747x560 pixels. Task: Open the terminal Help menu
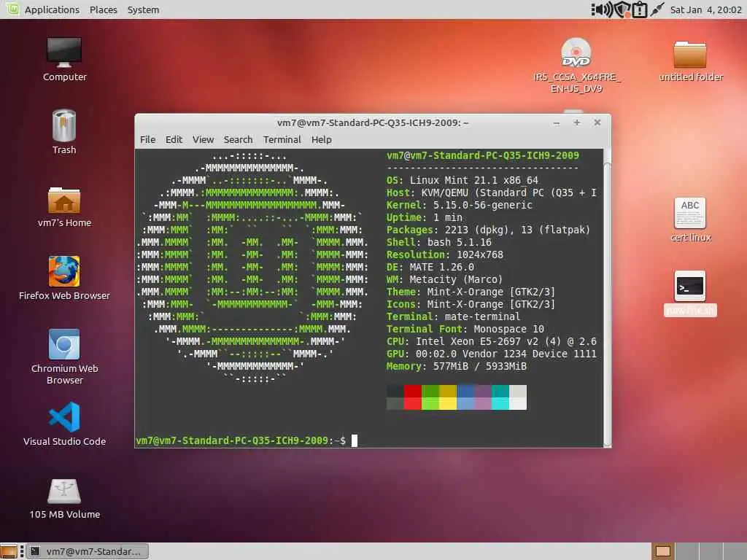point(322,139)
